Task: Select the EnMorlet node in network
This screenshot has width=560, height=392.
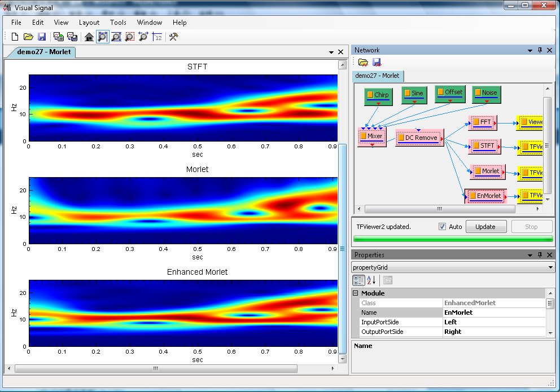Action: [x=485, y=196]
